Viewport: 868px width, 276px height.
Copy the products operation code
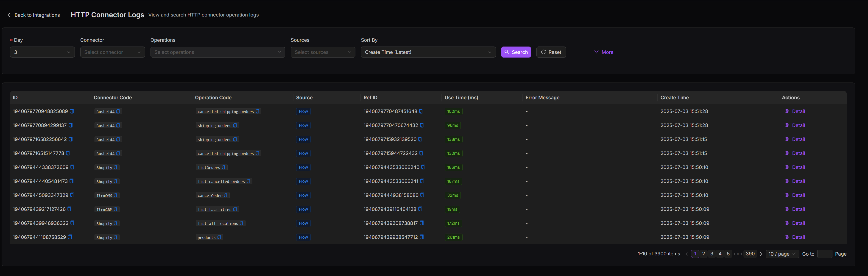[220, 237]
